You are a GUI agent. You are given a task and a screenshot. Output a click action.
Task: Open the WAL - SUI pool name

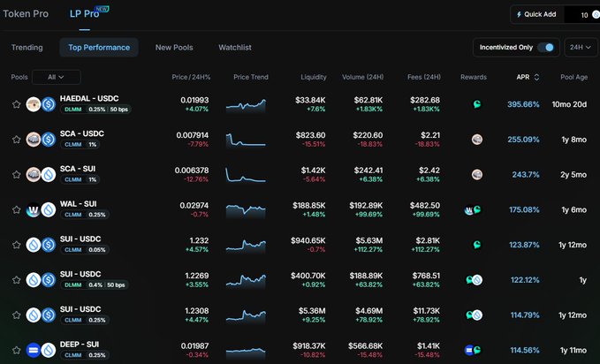[x=78, y=204]
